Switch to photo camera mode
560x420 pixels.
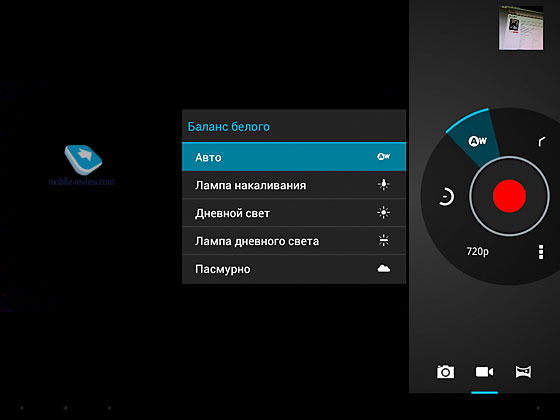click(445, 372)
